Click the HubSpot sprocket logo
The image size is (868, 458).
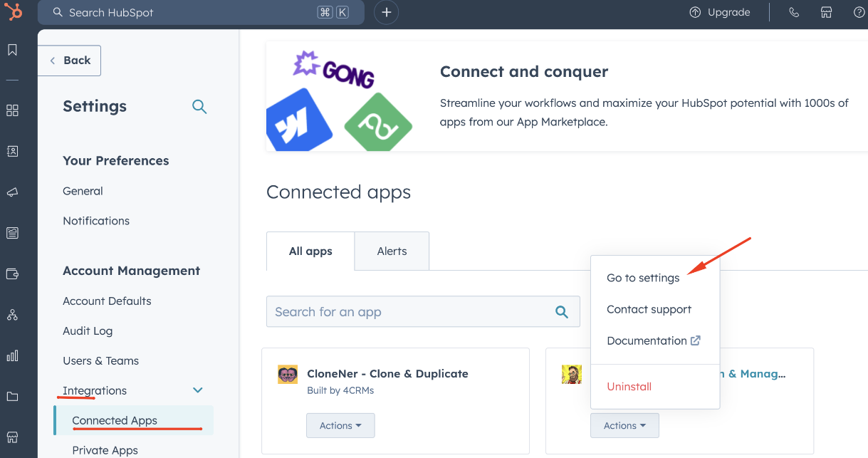pyautogui.click(x=14, y=12)
